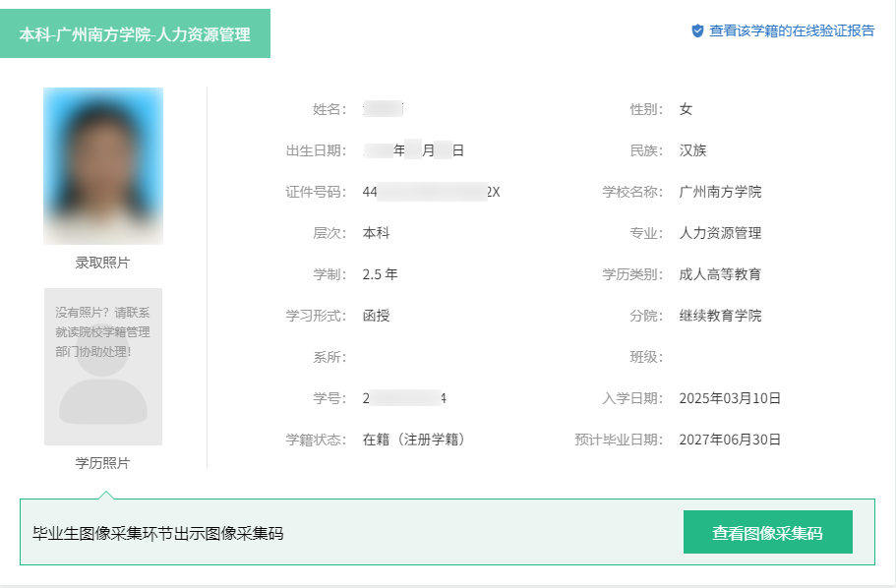
Task: Click the school name value 广州南方学院
Action: (x=720, y=192)
